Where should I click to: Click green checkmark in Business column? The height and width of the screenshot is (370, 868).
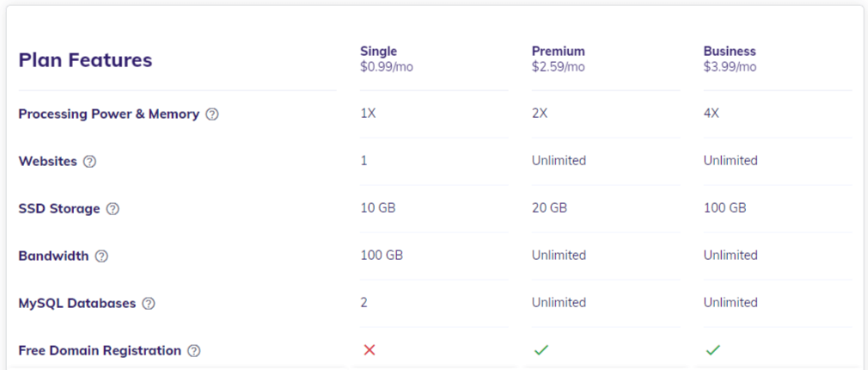tap(713, 350)
